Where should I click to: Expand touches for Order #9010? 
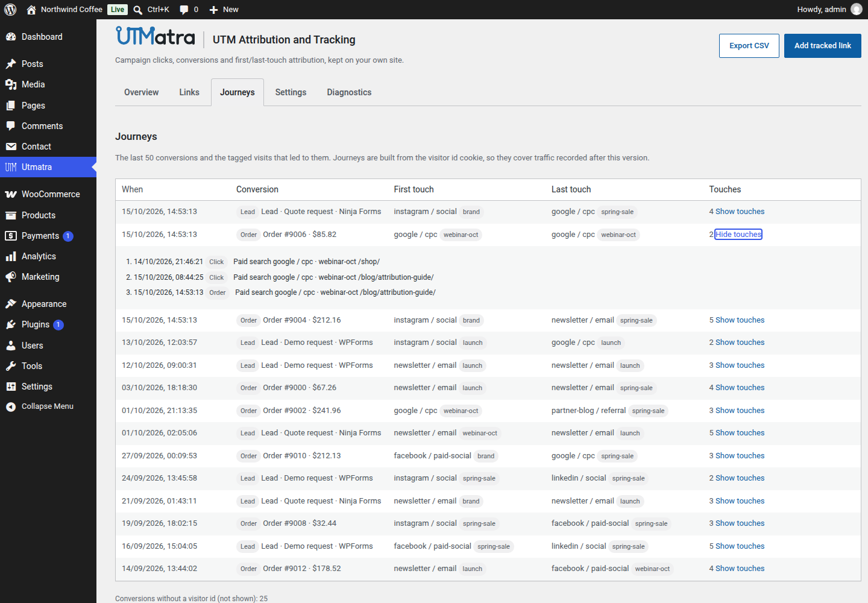tap(740, 456)
